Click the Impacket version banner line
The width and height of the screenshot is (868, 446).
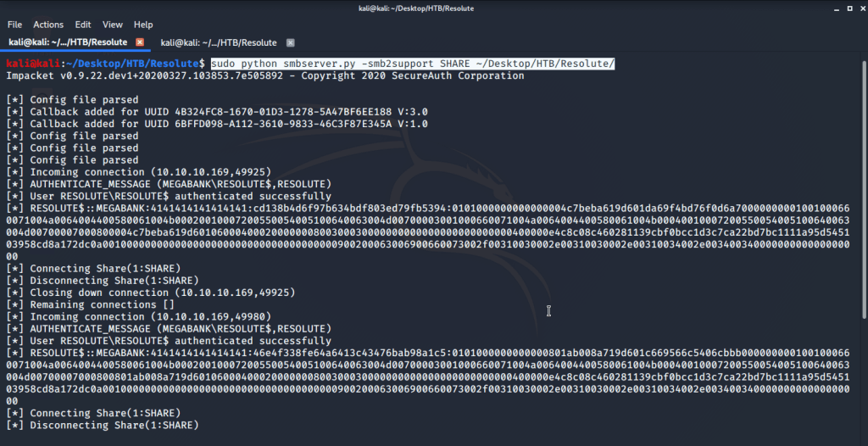[264, 76]
